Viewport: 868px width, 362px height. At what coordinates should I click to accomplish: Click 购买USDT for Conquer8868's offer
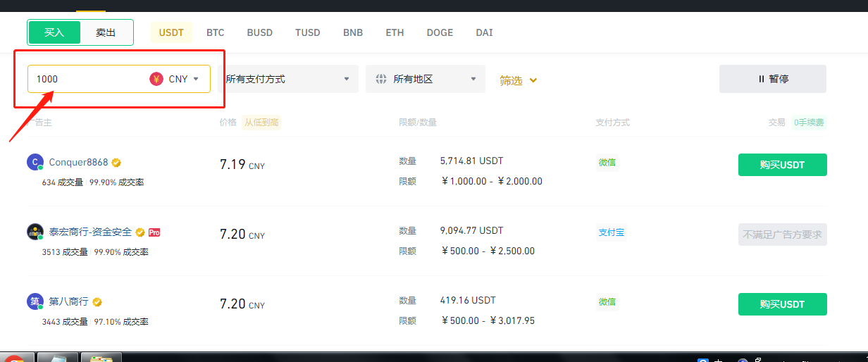click(782, 165)
